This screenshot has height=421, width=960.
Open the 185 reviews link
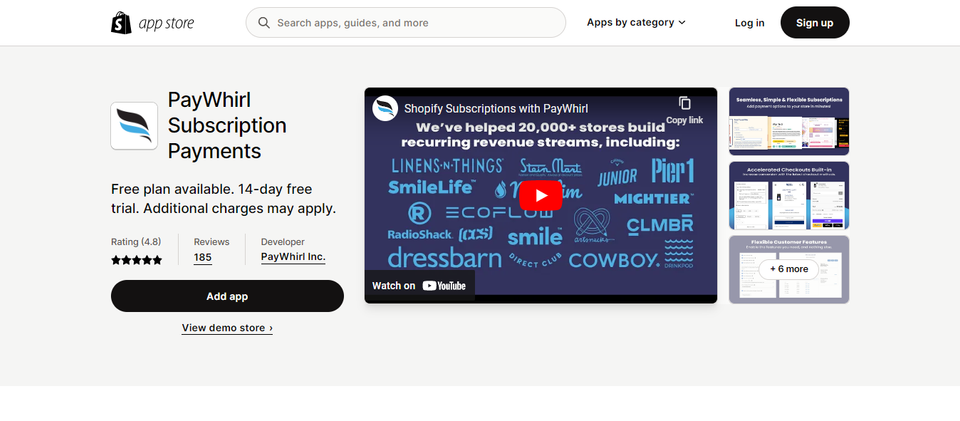point(203,258)
